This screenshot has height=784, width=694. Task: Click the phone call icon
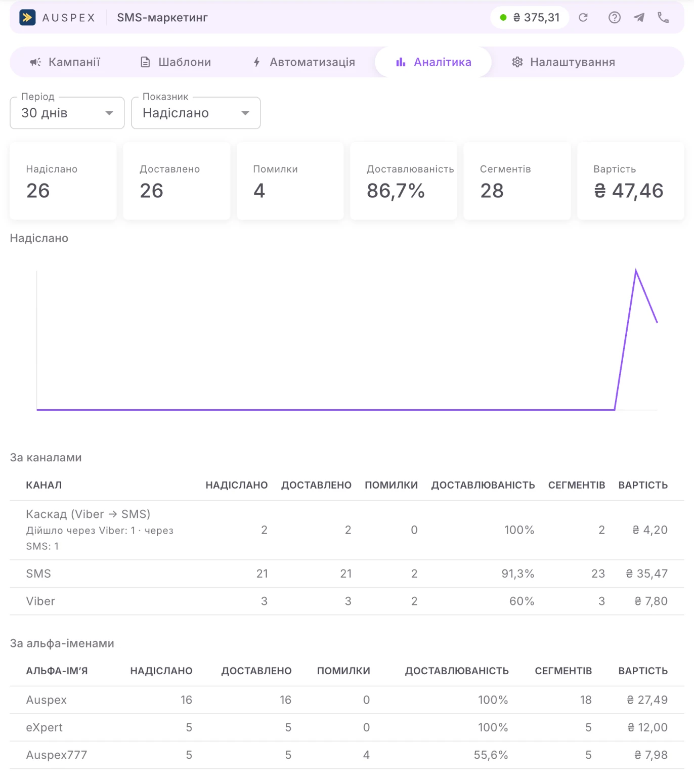[663, 18]
